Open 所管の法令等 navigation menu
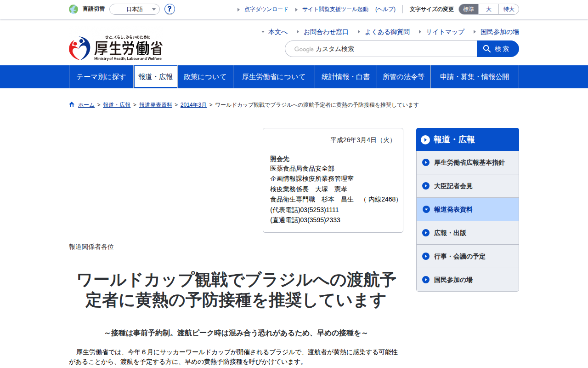588x368 pixels. (x=404, y=77)
